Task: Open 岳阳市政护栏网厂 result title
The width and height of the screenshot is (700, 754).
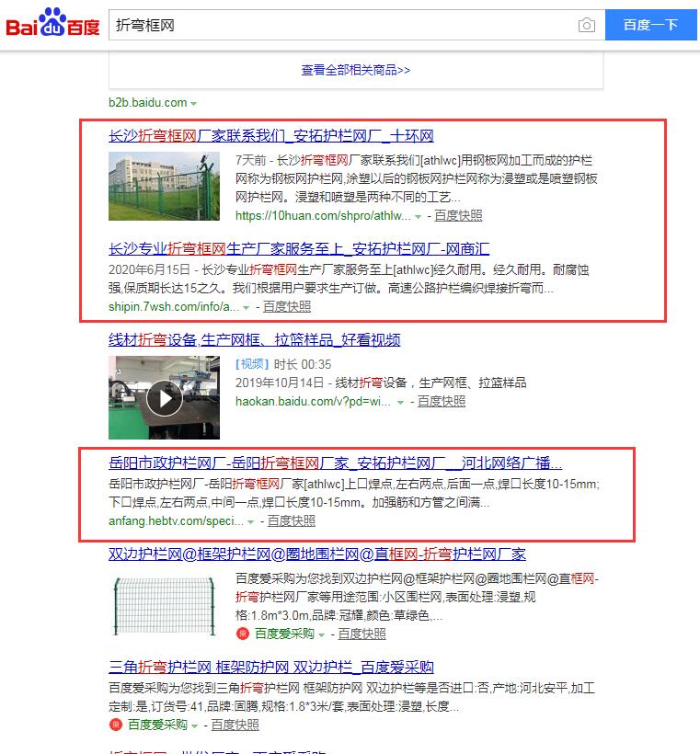Action: point(336,463)
